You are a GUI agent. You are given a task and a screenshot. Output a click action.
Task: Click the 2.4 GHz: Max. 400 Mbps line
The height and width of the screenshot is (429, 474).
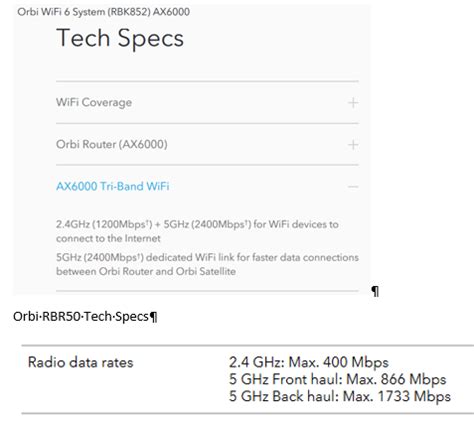(x=309, y=362)
